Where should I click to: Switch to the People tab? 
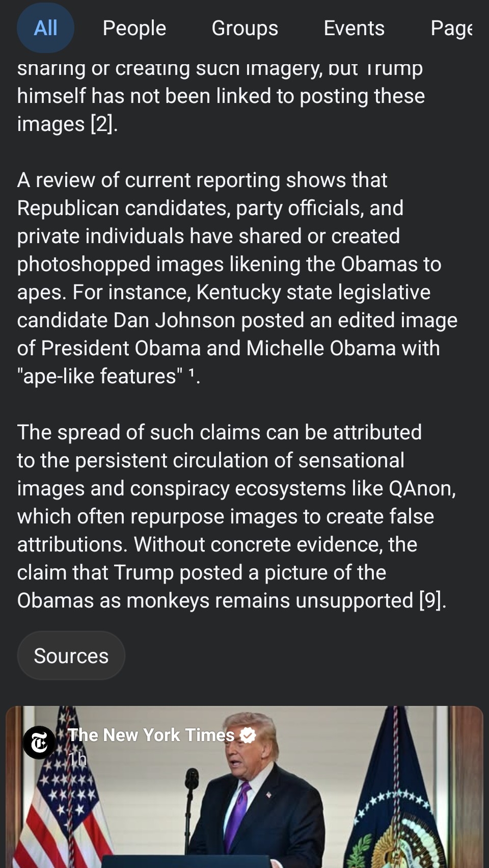click(x=134, y=28)
